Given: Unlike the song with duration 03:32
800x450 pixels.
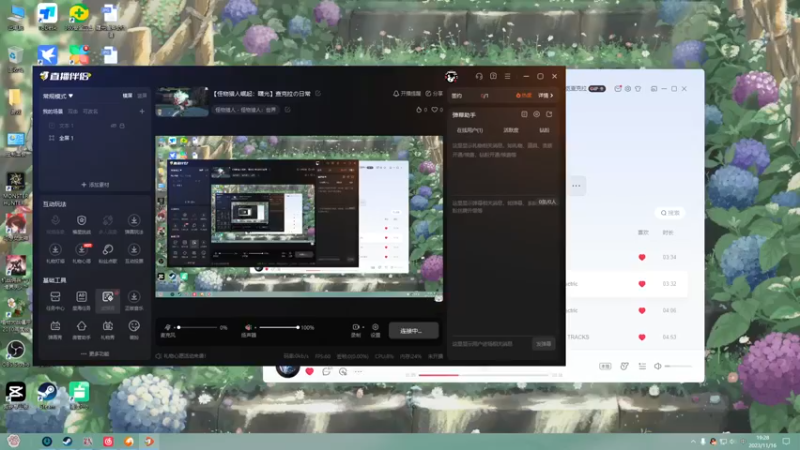Looking at the screenshot, I should click(x=642, y=284).
